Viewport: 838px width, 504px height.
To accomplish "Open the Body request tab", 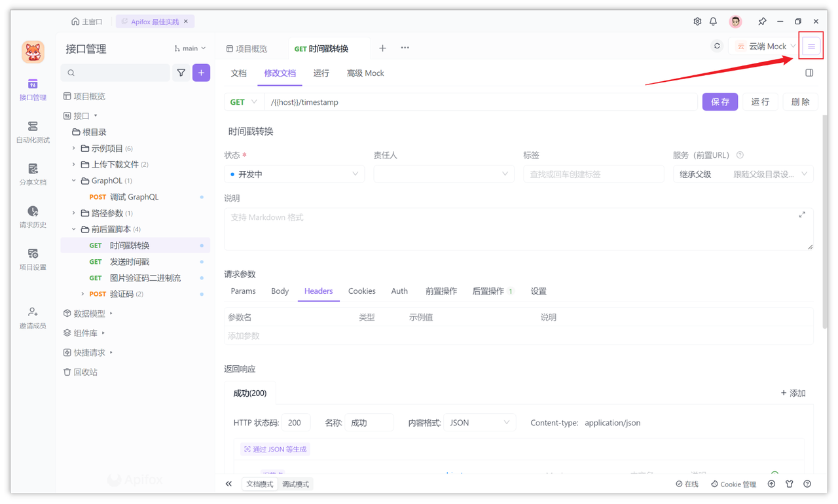I will (x=280, y=291).
